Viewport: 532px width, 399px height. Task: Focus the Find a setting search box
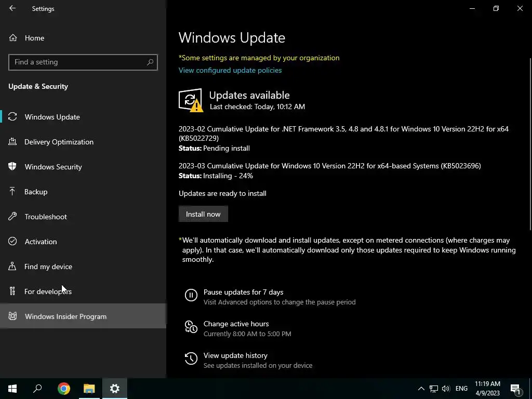tap(83, 62)
